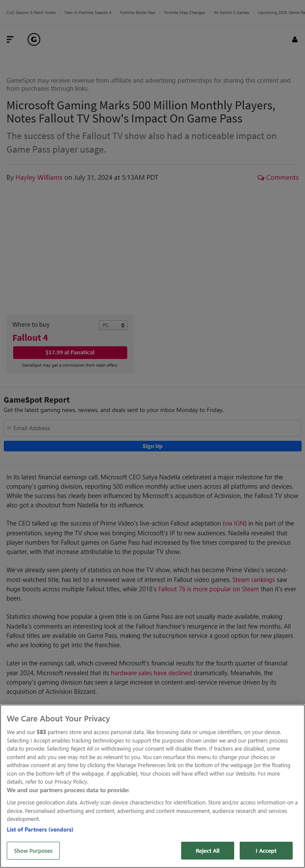Image resolution: width=305 pixels, height=868 pixels.
Task: Click the GameSpot logo icon
Action: [x=34, y=39]
